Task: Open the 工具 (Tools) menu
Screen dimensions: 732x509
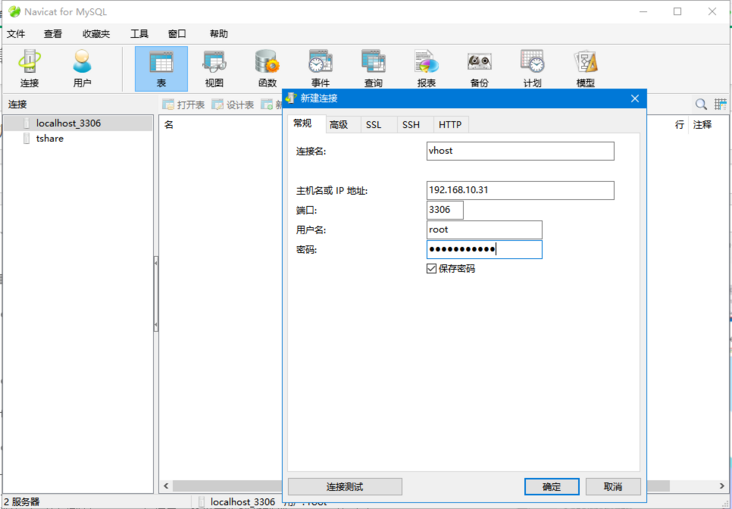Action: click(139, 34)
